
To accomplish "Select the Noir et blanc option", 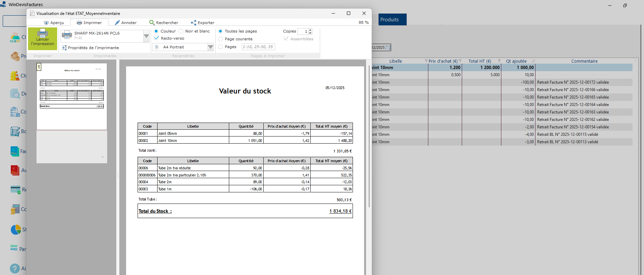I will coord(181,31).
